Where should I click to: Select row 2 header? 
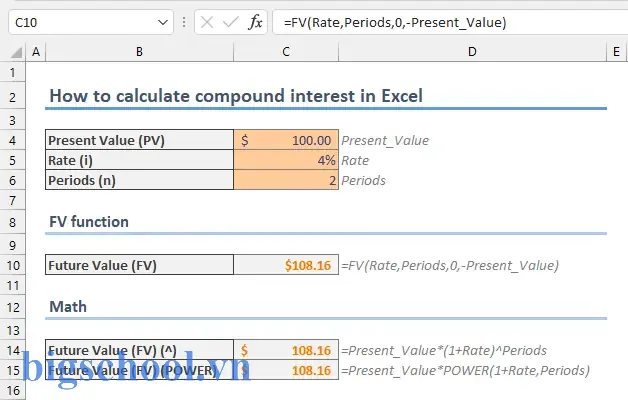(x=13, y=97)
